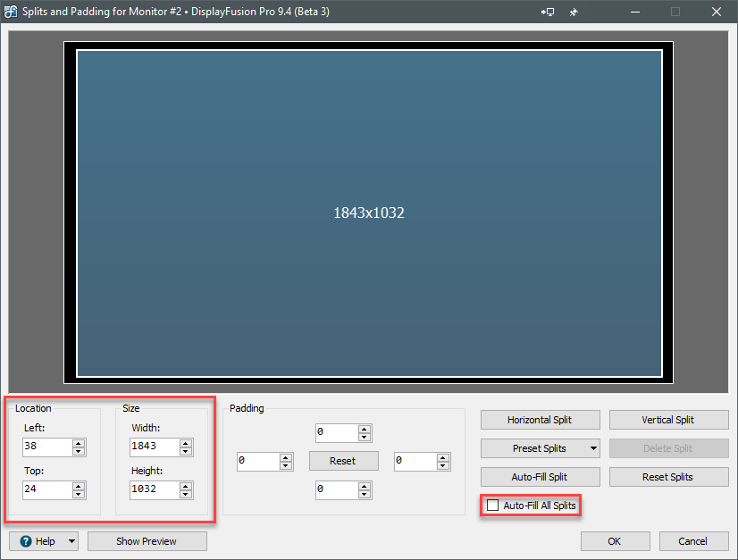Click the Horizontal Split button
The width and height of the screenshot is (738, 560).
coord(540,420)
